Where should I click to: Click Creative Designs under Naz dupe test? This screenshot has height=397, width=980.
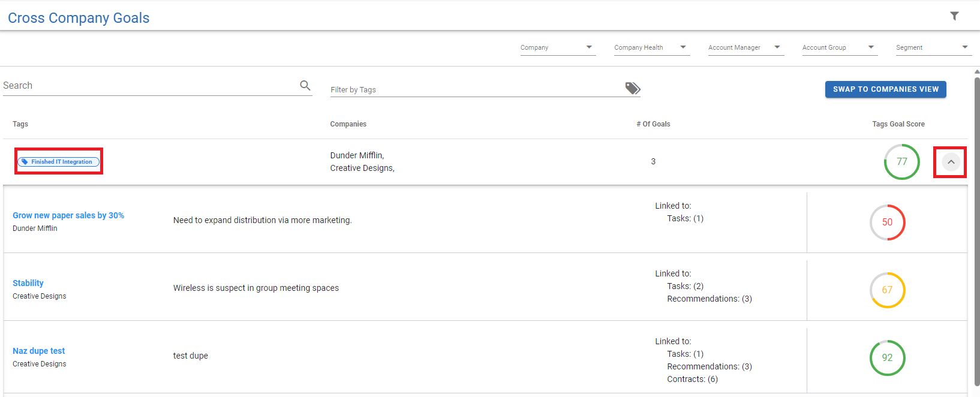(x=40, y=364)
